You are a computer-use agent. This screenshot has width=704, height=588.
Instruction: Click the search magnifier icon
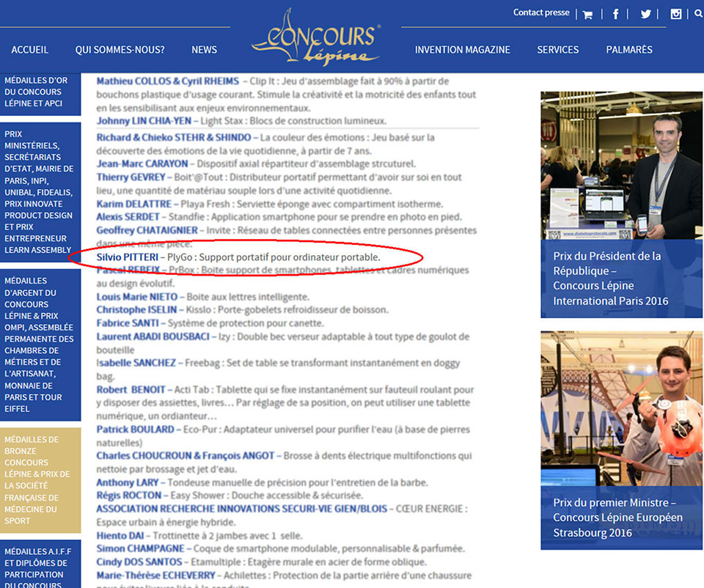click(699, 13)
